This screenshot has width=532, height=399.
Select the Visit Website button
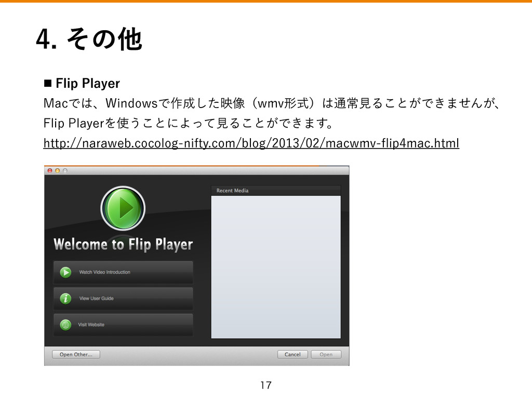pyautogui.click(x=123, y=325)
